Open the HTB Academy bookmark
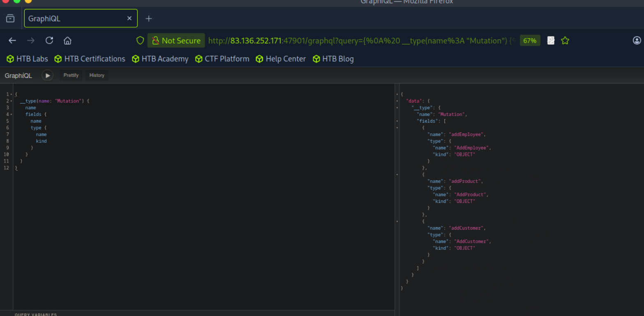This screenshot has width=644, height=316. pyautogui.click(x=160, y=59)
